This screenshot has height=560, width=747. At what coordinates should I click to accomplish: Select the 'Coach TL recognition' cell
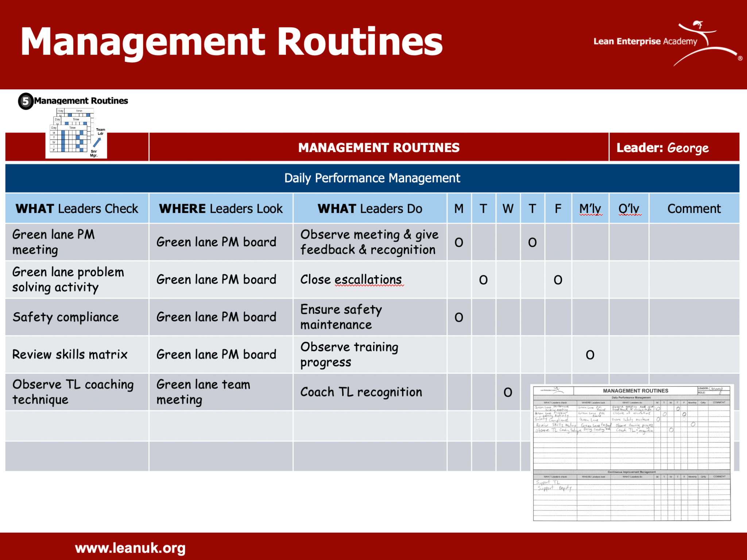point(370,392)
